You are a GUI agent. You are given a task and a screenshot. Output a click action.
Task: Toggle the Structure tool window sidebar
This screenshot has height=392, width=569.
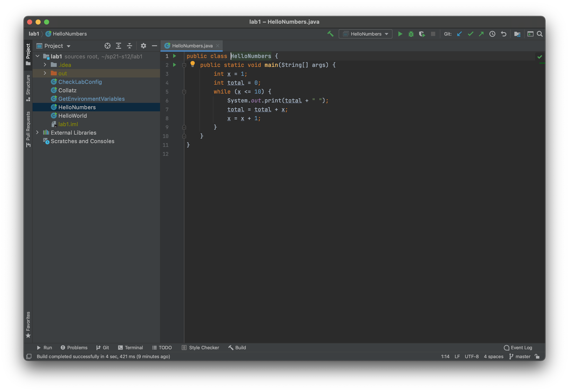[28, 87]
